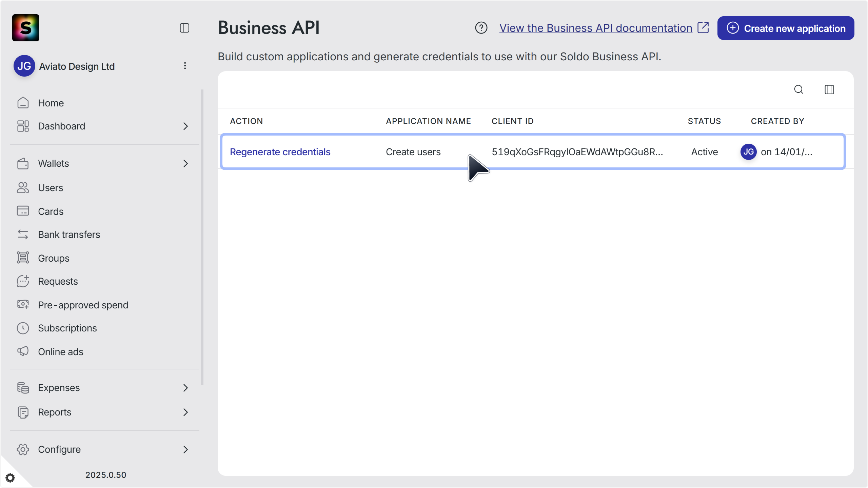Go to Home in sidebar
The image size is (868, 488).
(51, 103)
